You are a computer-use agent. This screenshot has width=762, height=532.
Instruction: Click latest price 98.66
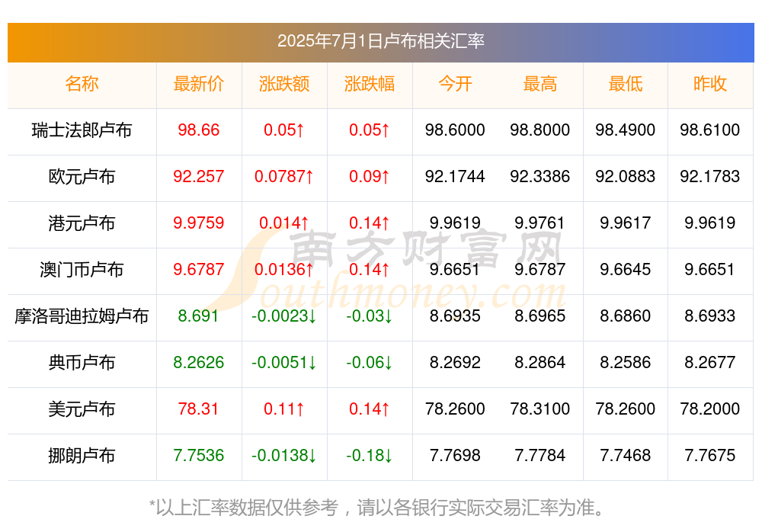pos(198,130)
